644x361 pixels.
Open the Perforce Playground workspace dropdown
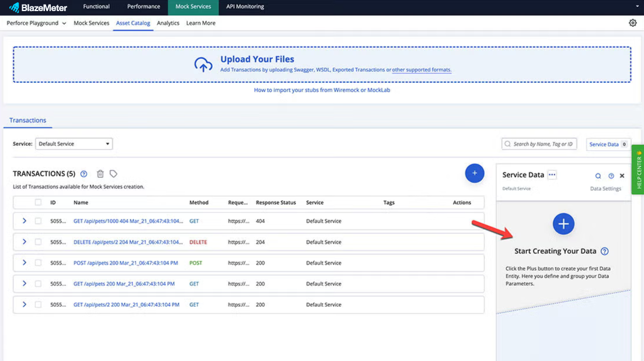(x=35, y=23)
